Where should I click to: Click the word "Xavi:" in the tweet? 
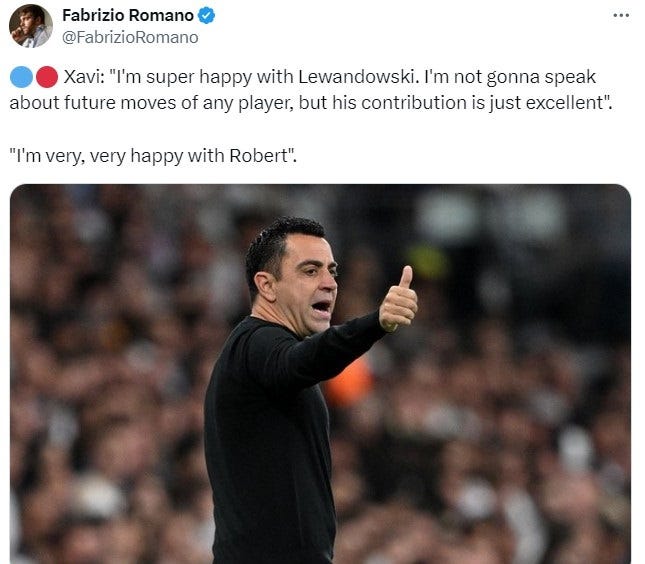click(84, 77)
